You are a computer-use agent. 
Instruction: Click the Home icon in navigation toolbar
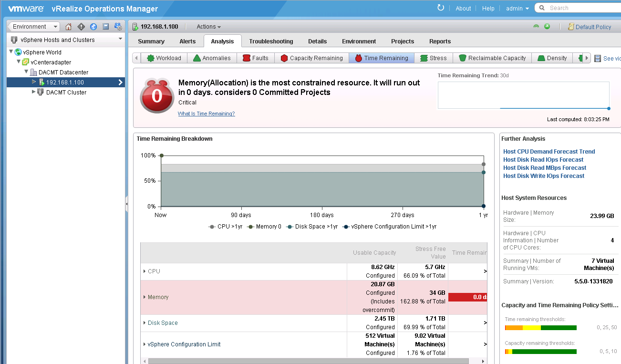(69, 27)
